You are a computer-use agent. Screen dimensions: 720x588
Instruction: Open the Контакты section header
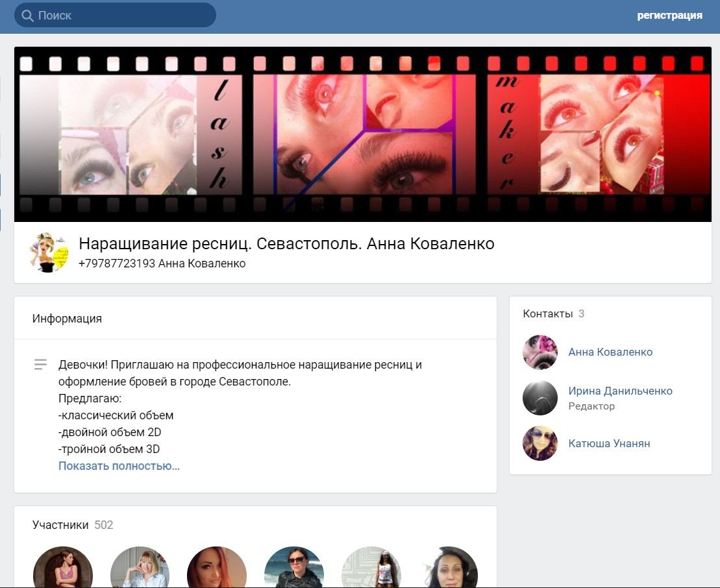tap(553, 314)
